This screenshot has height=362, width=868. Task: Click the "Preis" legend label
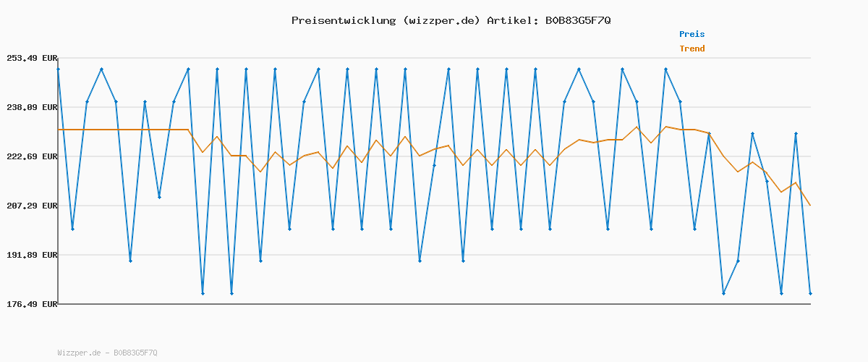pos(692,34)
